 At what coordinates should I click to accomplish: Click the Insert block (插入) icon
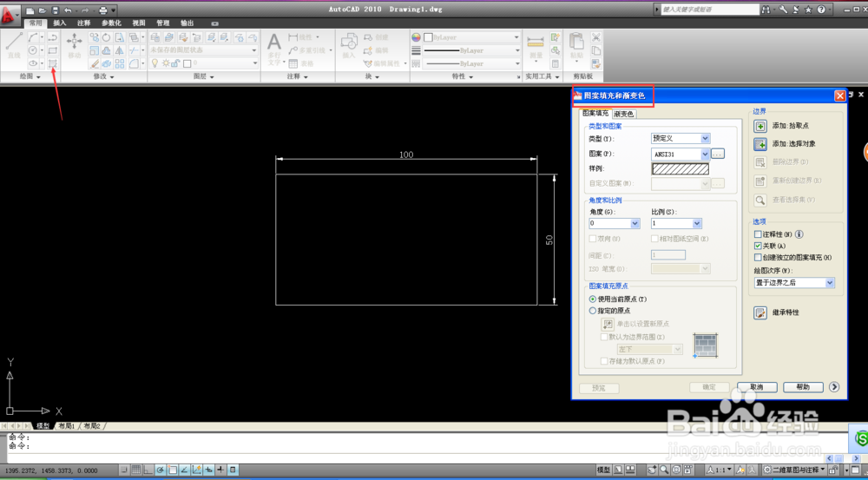(349, 45)
